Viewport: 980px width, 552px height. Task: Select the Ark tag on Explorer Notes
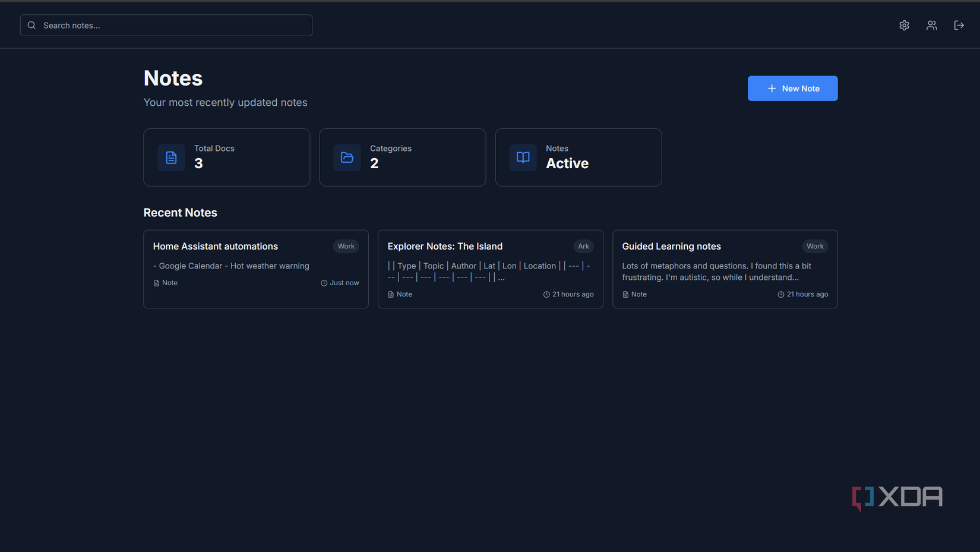(x=583, y=246)
